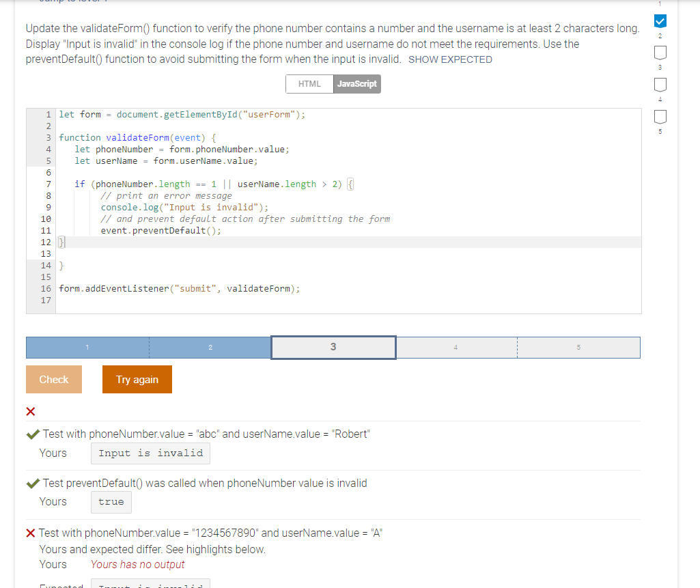Click the Check button
Image resolution: width=700 pixels, height=588 pixels.
[53, 379]
